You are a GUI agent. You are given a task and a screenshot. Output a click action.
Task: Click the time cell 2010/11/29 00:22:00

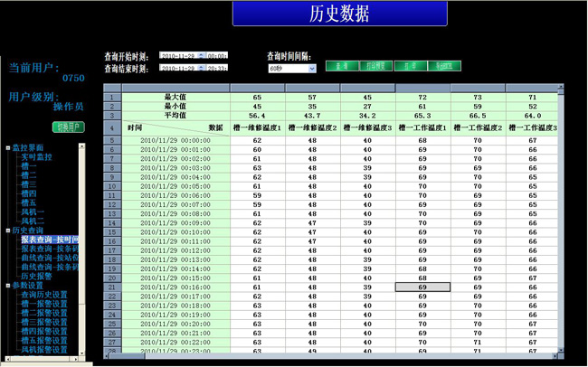(x=175, y=343)
